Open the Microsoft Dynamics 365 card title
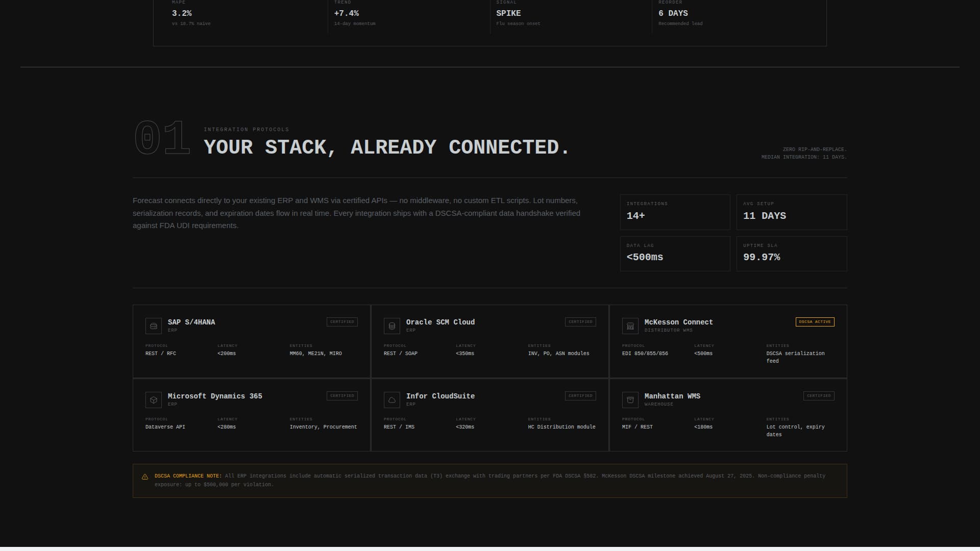Viewport: 980px width, 551px height. coord(215,396)
